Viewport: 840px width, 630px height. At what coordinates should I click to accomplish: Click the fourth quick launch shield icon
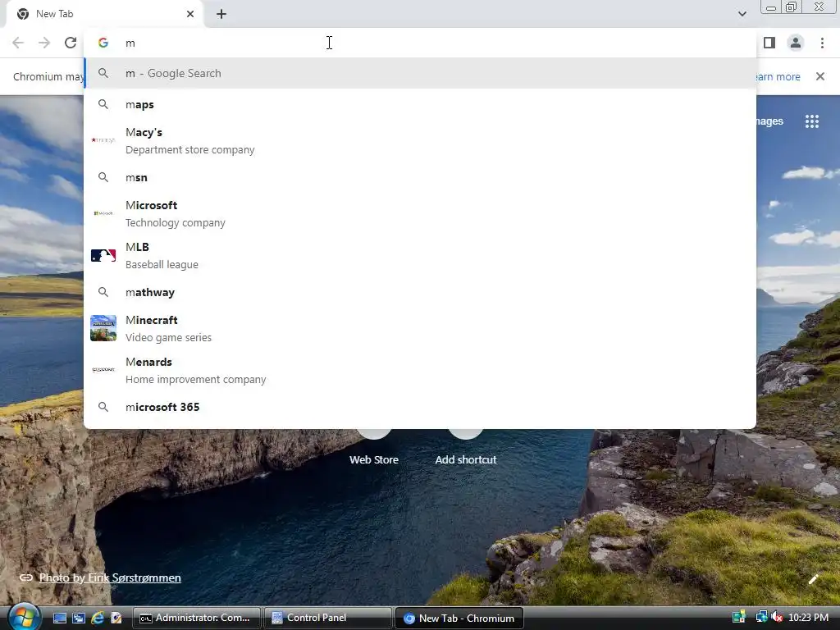point(116,618)
